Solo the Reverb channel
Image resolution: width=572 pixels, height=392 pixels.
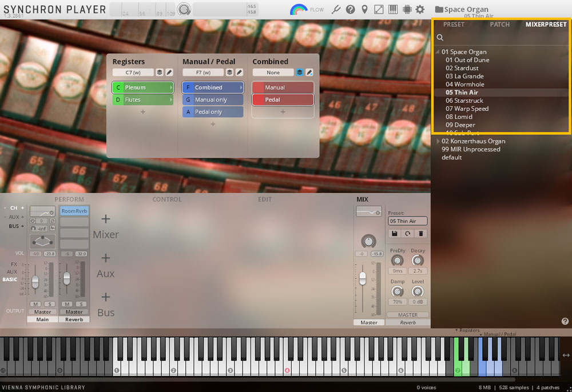pos(81,304)
